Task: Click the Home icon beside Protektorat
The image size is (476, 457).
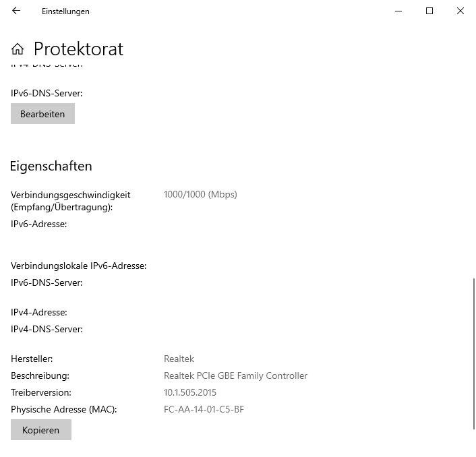Action: [x=18, y=49]
